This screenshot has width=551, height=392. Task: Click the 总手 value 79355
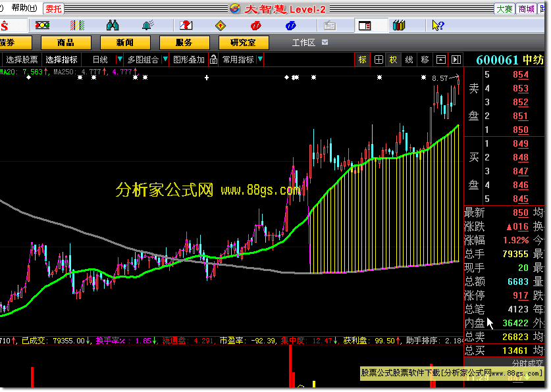tap(515, 254)
